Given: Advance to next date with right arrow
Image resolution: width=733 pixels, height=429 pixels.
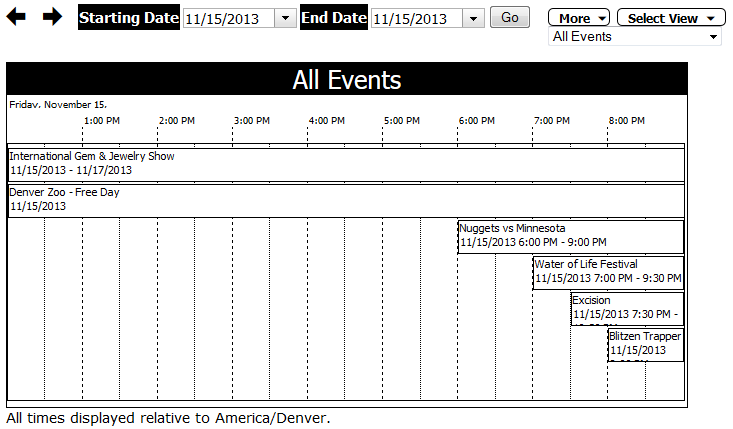Looking at the screenshot, I should point(52,17).
